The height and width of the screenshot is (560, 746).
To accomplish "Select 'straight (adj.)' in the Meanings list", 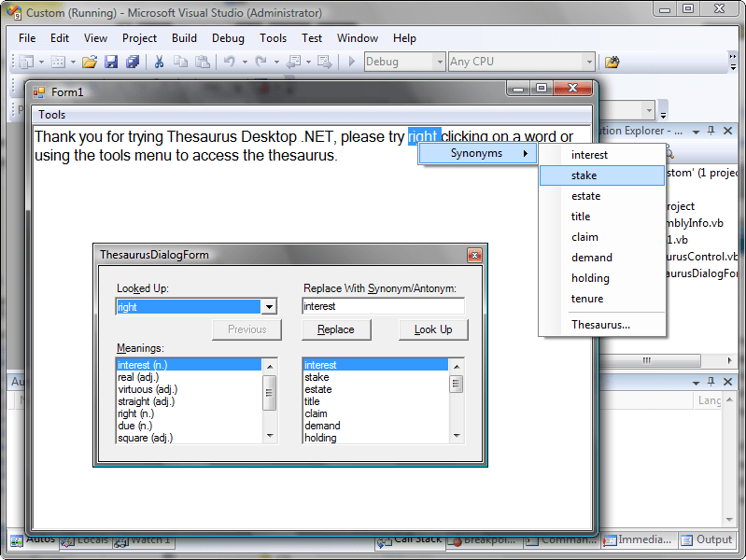I will click(x=189, y=401).
